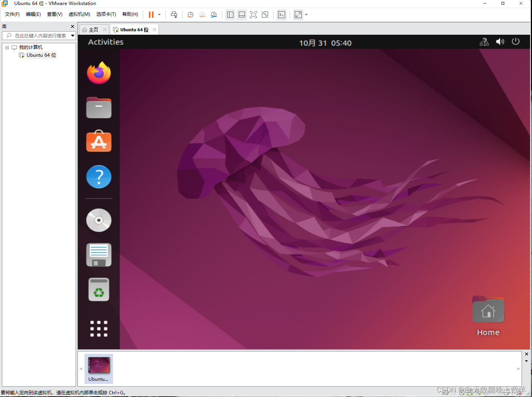Open the console view

pos(282,15)
